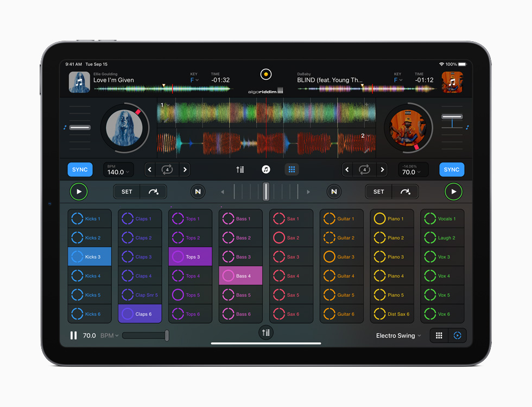The width and height of the screenshot is (532, 407).
Task: Open the Electro Swing style dropdown
Action: [x=398, y=335]
